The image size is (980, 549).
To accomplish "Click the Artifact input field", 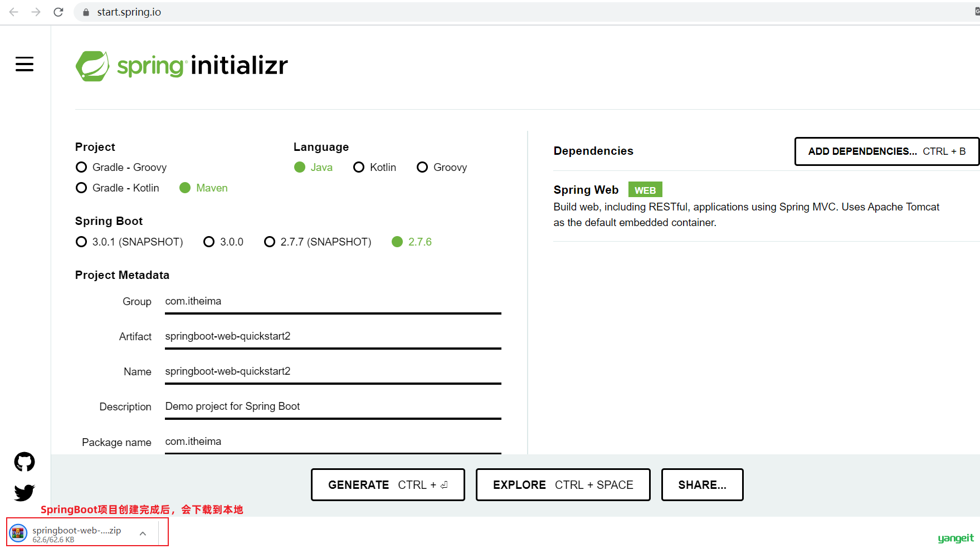I will [x=333, y=336].
